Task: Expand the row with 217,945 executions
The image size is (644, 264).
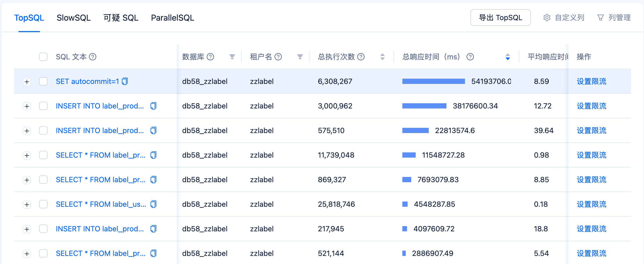Action: pos(27,229)
